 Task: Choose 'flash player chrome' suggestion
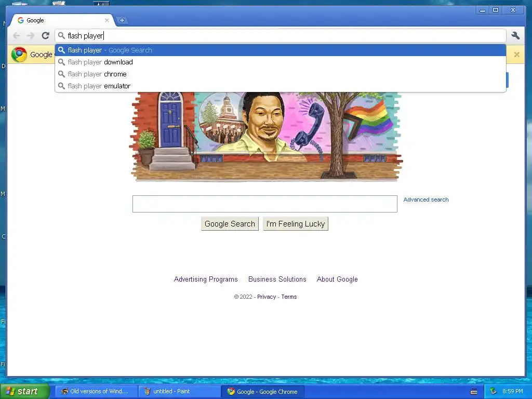[281, 74]
